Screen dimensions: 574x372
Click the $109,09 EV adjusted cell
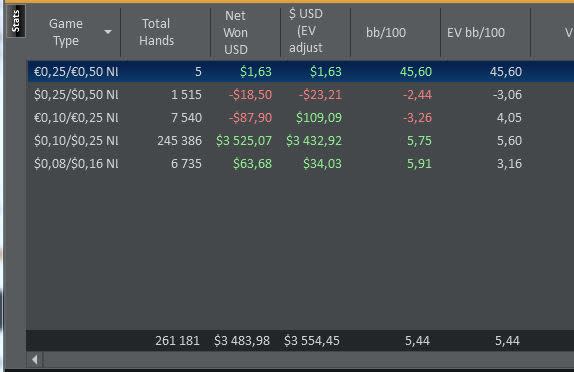point(318,118)
